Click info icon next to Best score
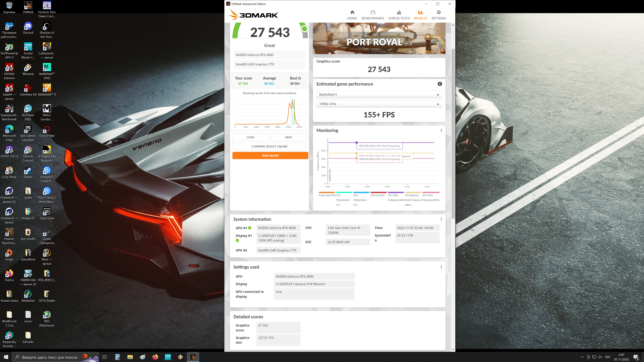Viewport: 644px width, 362px height. [x=300, y=78]
